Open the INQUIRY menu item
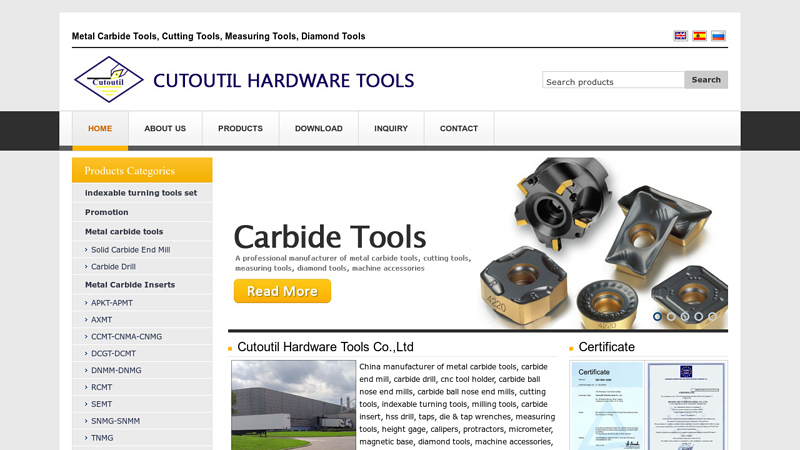Viewport: 800px width, 450px height. click(x=391, y=129)
